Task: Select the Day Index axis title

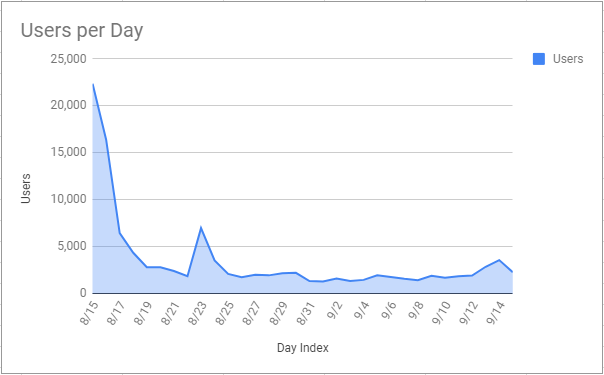Action: pyautogui.click(x=303, y=348)
